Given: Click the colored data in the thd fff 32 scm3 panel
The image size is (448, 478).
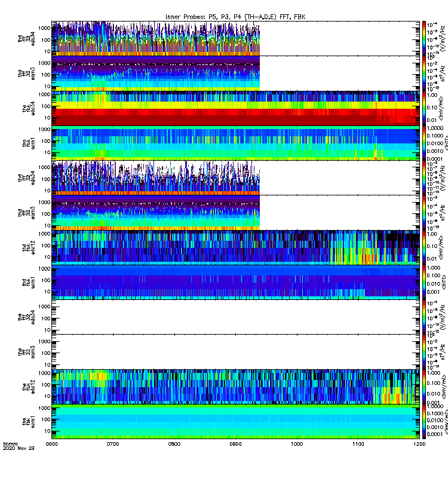Looking at the screenshot, I should pyautogui.click(x=156, y=213).
